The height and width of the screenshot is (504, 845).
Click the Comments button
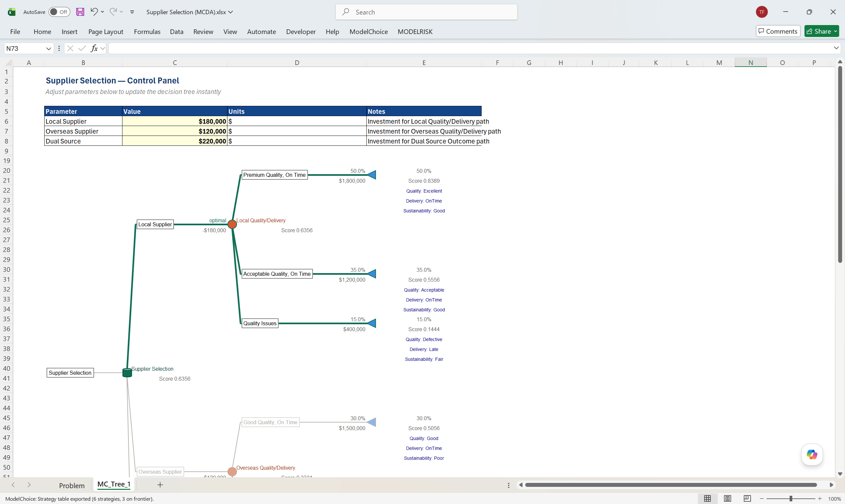(778, 31)
